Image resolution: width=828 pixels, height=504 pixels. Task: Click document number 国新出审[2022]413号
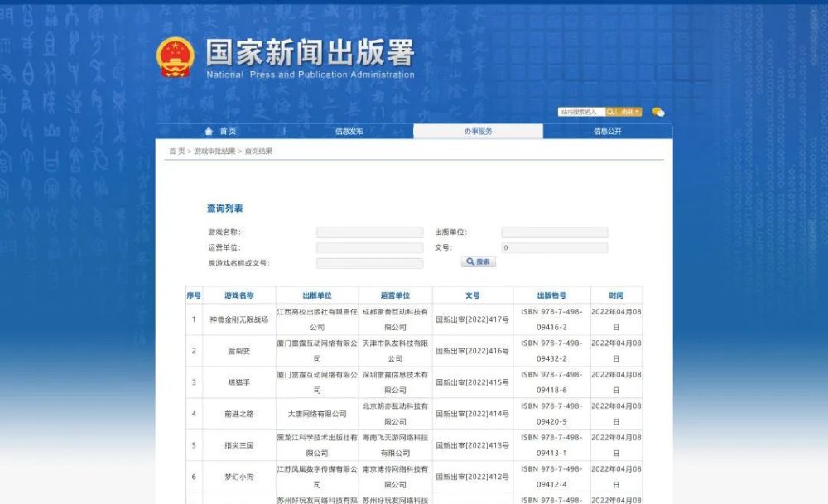(473, 445)
